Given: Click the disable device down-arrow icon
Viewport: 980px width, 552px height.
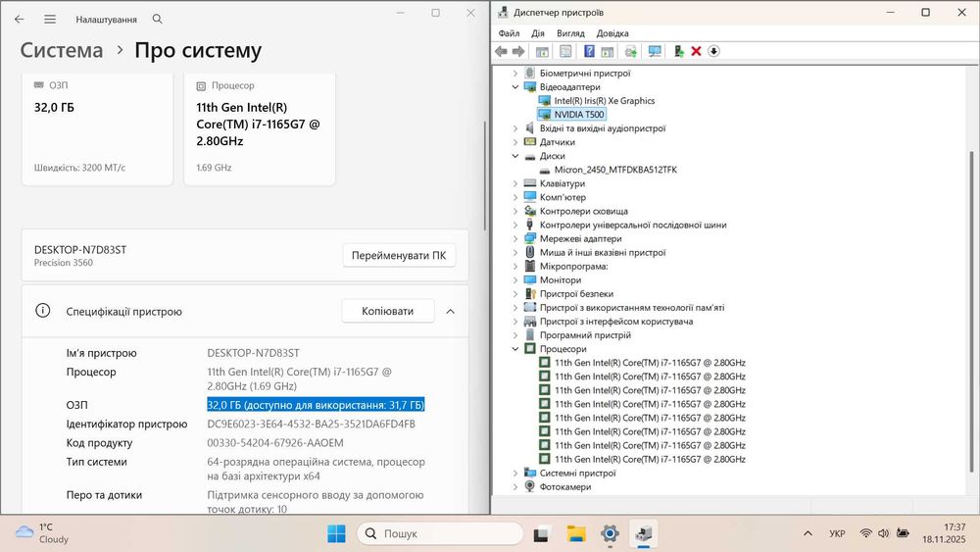Looking at the screenshot, I should click(713, 51).
